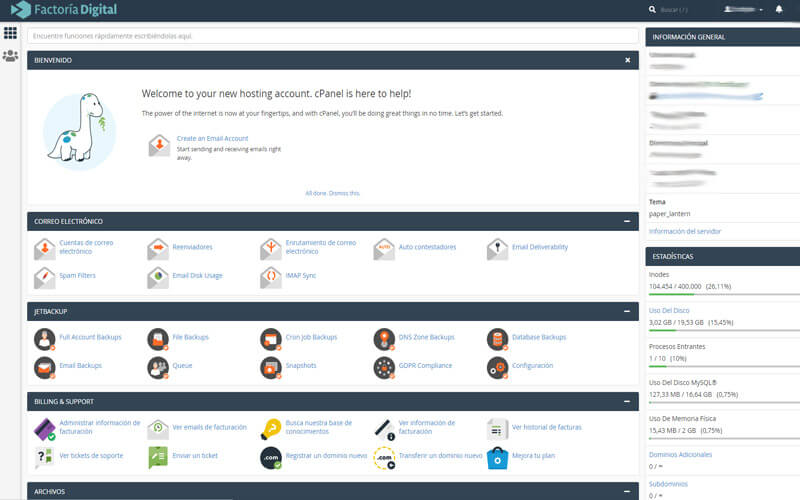Open Transferir un dominio nuevo icon

(384, 458)
